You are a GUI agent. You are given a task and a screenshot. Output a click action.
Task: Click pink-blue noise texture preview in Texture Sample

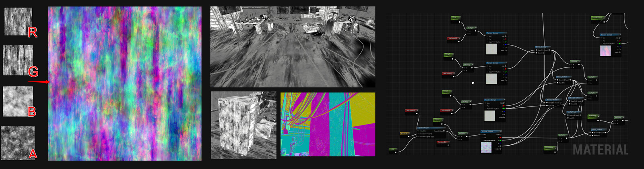[486, 147]
